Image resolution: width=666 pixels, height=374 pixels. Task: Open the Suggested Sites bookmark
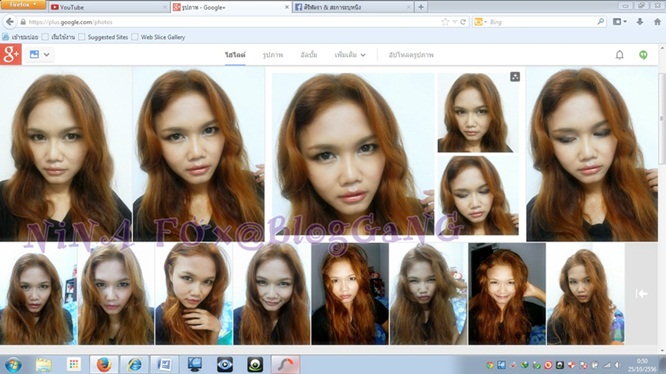point(104,37)
